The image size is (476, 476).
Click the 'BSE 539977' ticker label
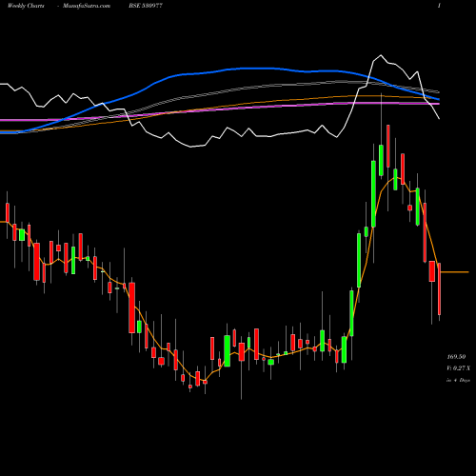point(146,6)
